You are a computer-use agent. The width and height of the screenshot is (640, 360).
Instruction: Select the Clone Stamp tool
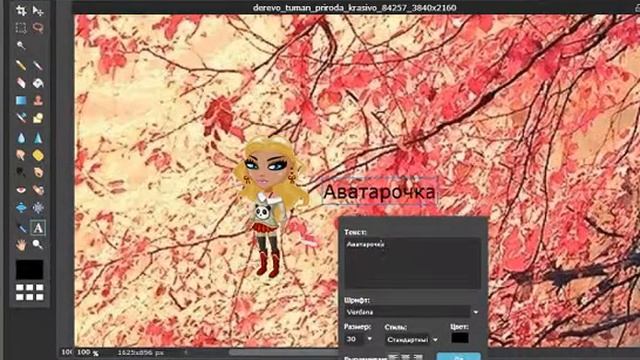coord(38,100)
